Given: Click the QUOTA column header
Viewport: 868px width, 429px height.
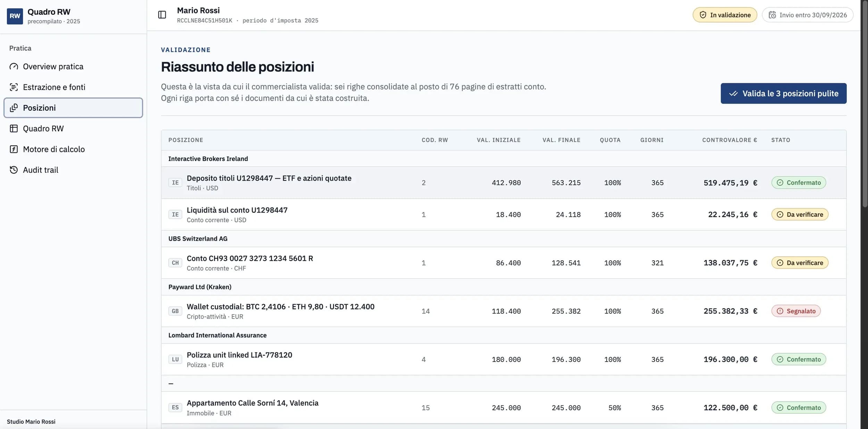Looking at the screenshot, I should (610, 140).
